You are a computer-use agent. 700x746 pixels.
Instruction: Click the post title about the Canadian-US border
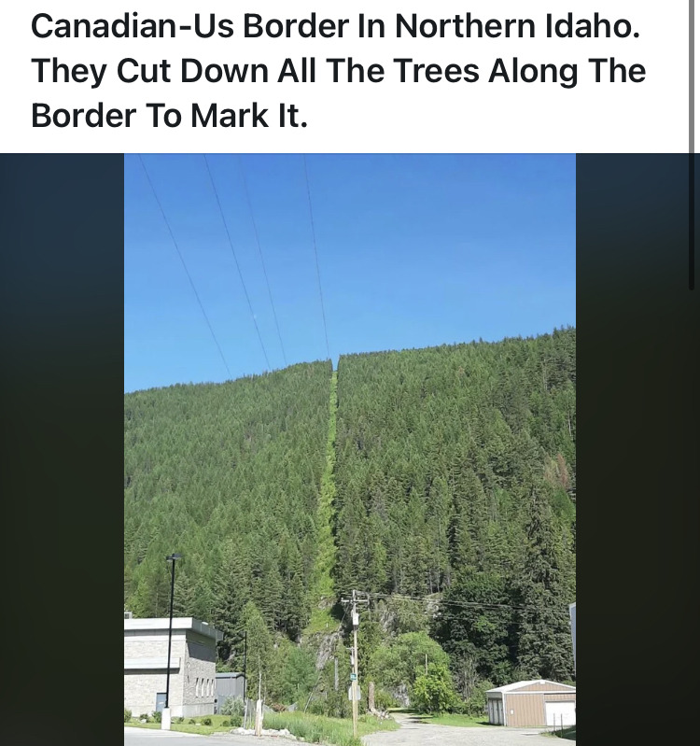pos(338,70)
